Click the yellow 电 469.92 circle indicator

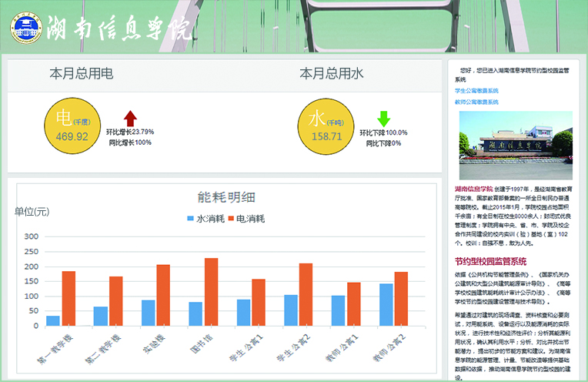click(x=72, y=126)
